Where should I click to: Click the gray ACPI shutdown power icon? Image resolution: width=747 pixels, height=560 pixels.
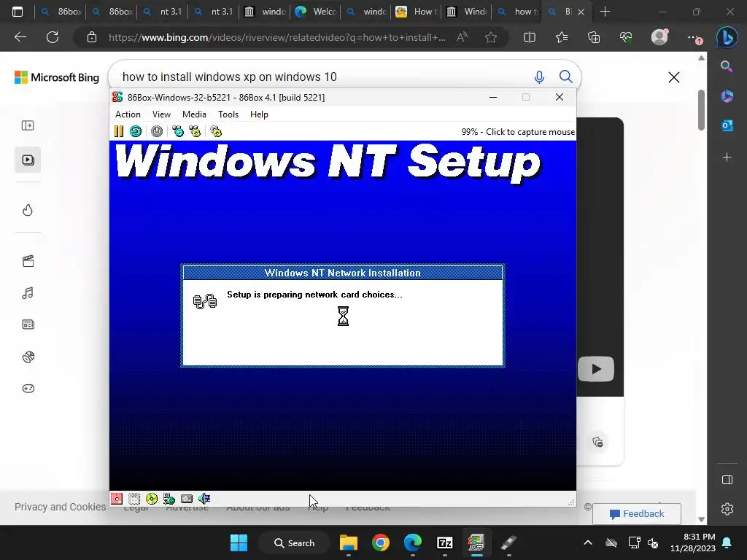(157, 131)
